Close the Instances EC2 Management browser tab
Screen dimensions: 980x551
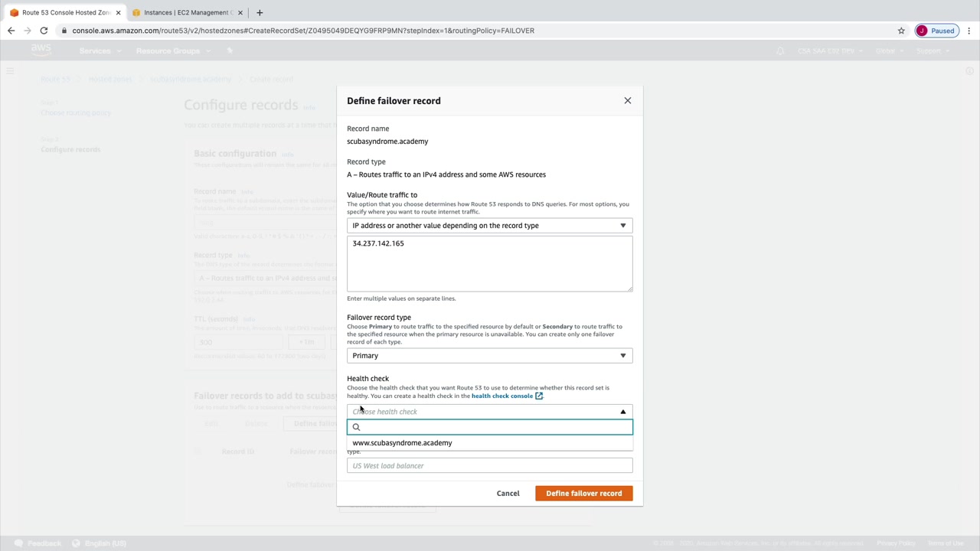click(x=240, y=12)
